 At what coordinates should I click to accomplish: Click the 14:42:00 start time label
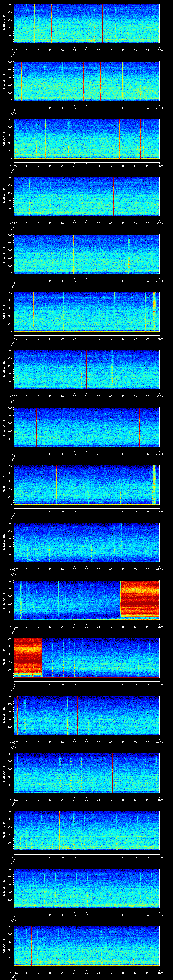click(14, 684)
